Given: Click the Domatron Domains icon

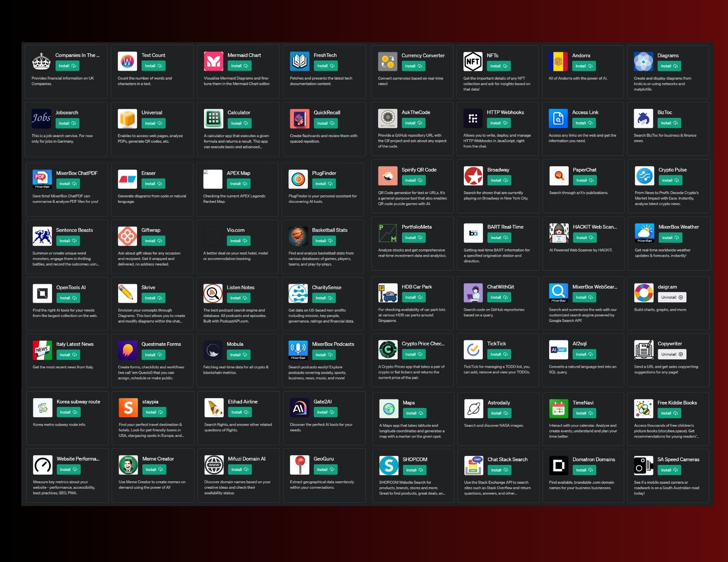Looking at the screenshot, I should coord(559,466).
